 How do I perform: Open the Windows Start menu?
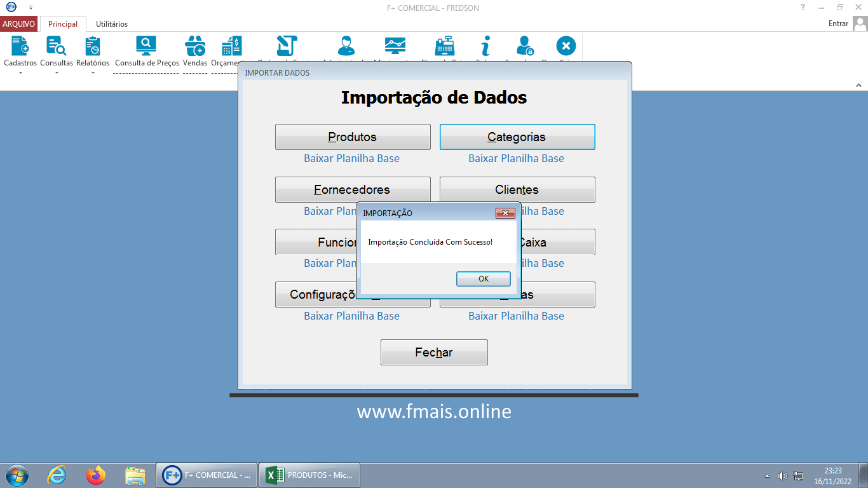16,475
